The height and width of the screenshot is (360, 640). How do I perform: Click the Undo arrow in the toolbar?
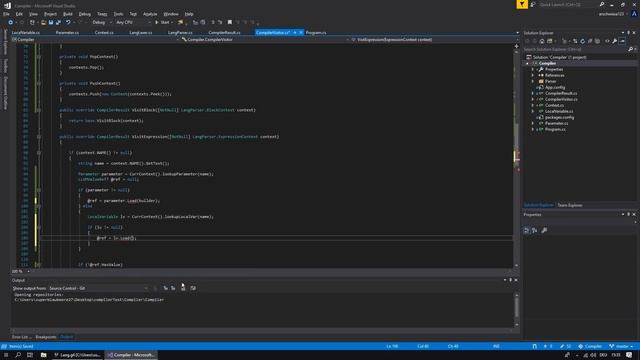(x=68, y=22)
